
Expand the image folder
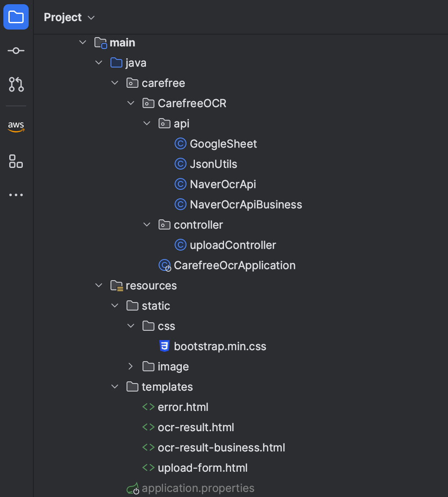point(130,366)
